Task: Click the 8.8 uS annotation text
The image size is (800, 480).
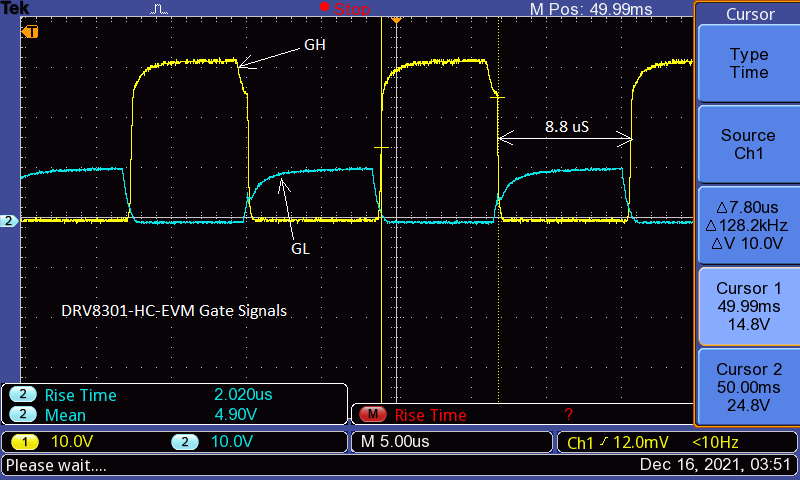Action: [567, 127]
